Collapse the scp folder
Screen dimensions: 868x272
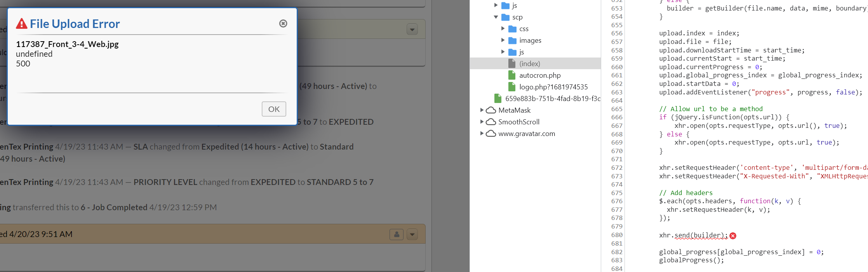tap(496, 17)
